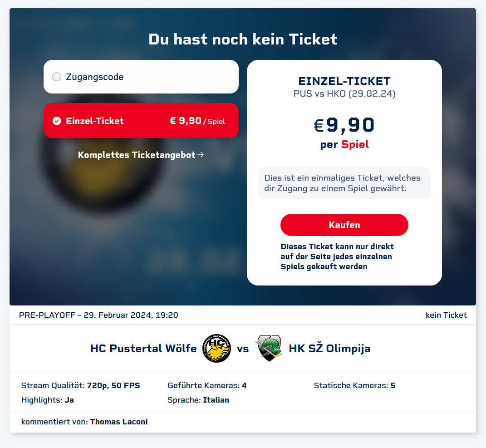Image resolution: width=486 pixels, height=448 pixels.
Task: Select the Zugangscode radio button
Action: [x=57, y=77]
